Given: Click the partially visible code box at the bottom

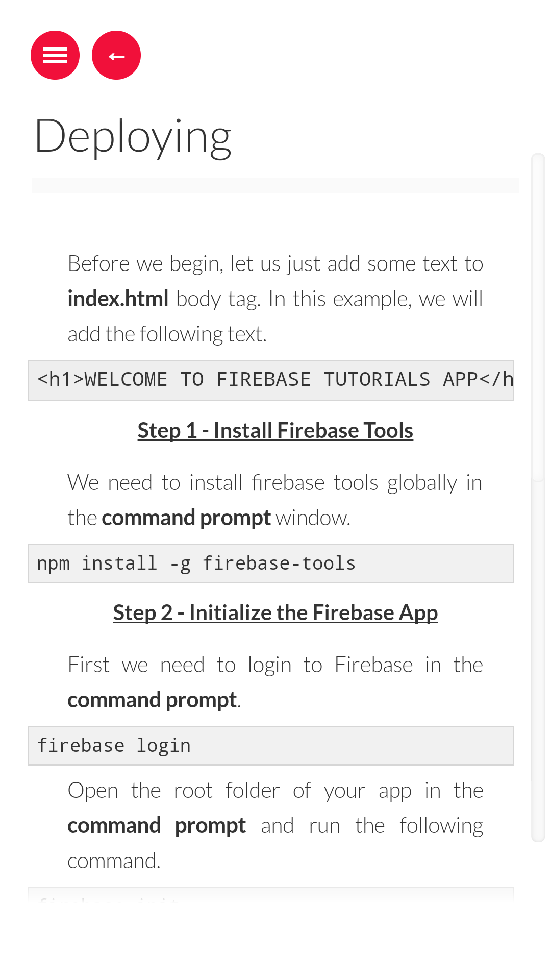Looking at the screenshot, I should coord(271,895).
